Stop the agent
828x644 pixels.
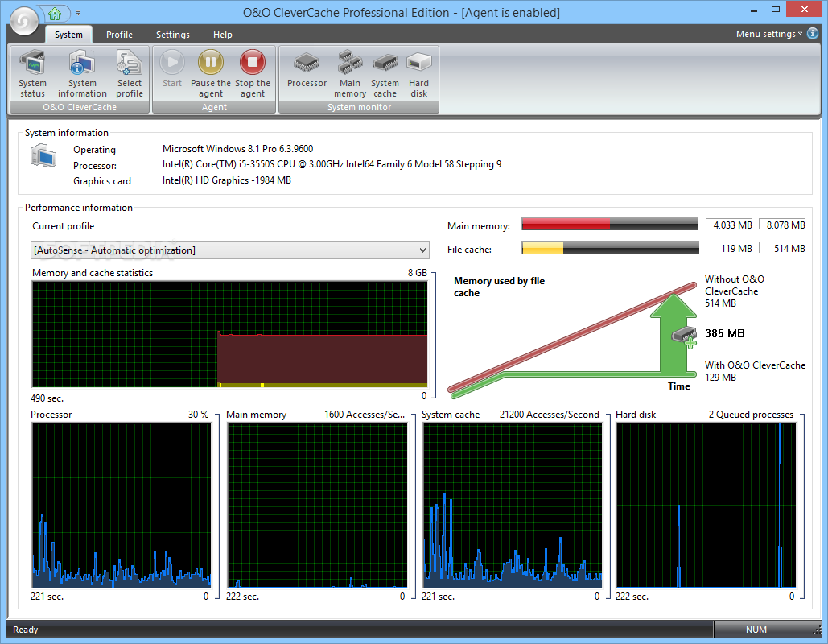[253, 74]
